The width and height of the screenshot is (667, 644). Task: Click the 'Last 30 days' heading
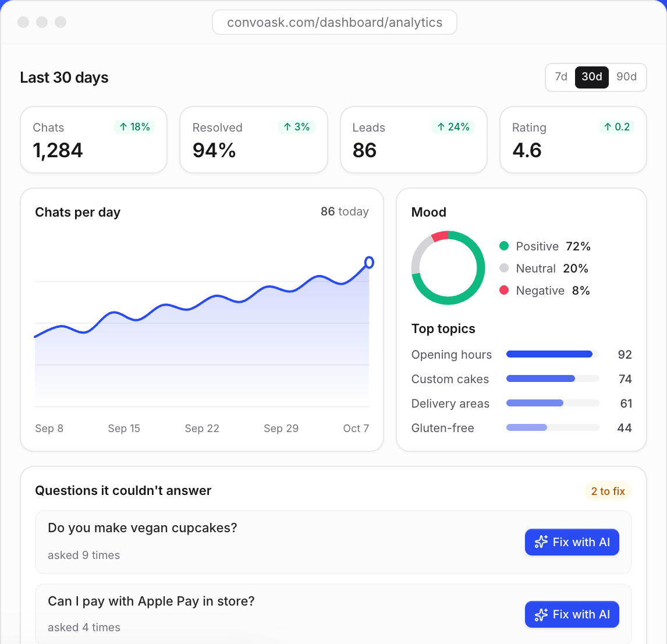point(64,77)
